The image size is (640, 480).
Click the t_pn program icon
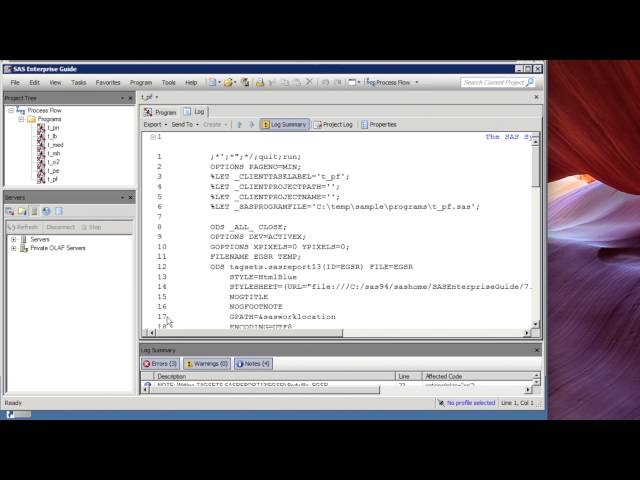pos(41,128)
